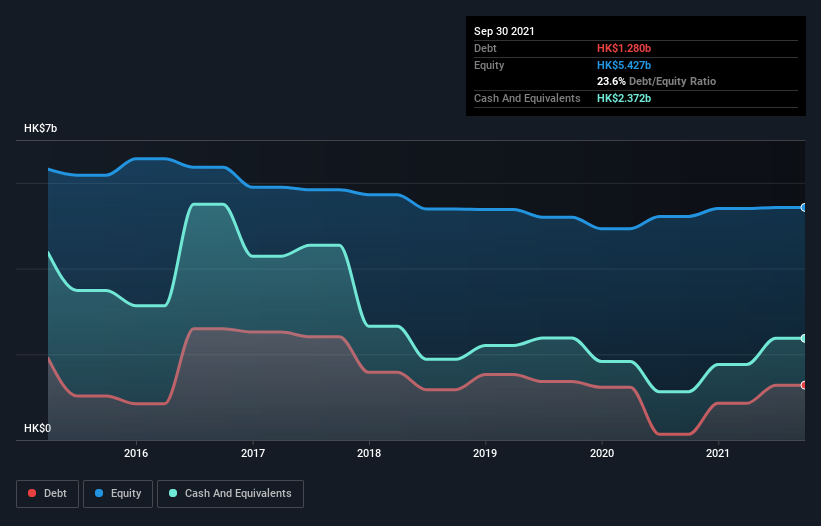Image resolution: width=821 pixels, height=526 pixels.
Task: Click the teal Cash legend dot
Action: (173, 493)
